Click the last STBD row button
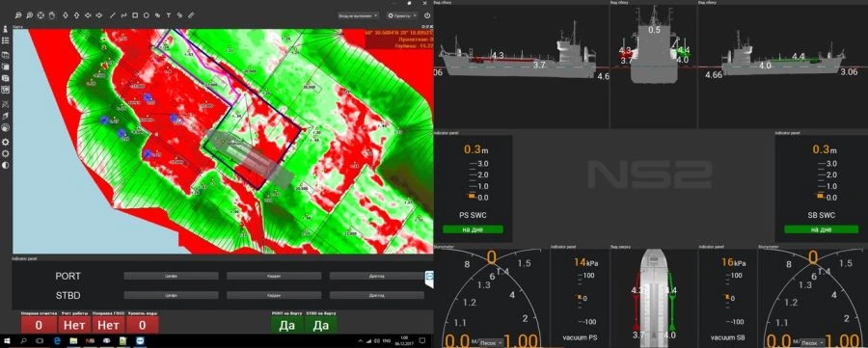The width and height of the screenshot is (868, 348). pyautogui.click(x=377, y=295)
